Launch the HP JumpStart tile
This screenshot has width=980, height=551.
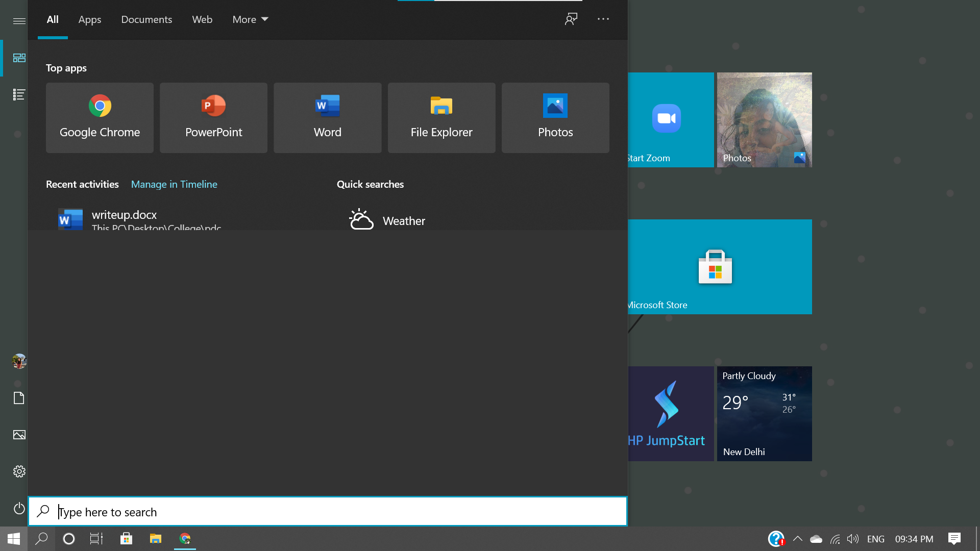671,414
